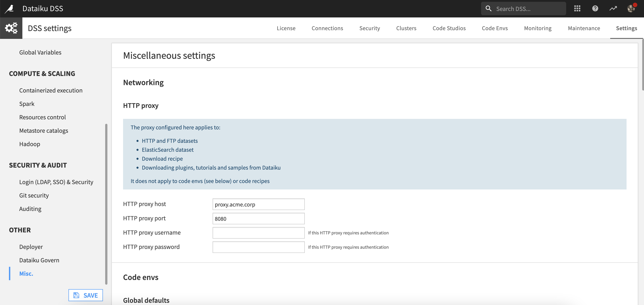644x305 pixels.
Task: Open the License tab
Action: tap(286, 28)
